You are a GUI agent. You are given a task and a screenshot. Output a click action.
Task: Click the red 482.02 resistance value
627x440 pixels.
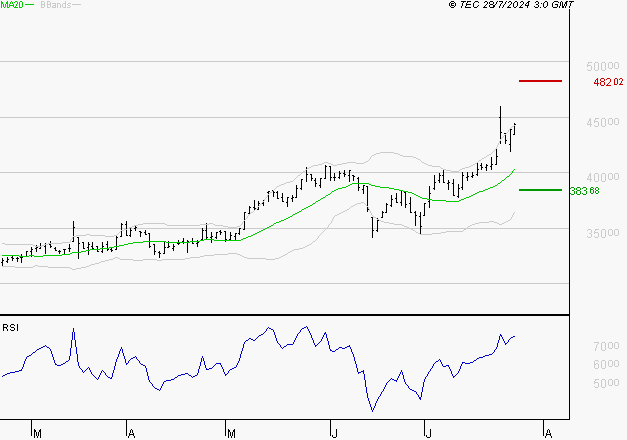[608, 82]
